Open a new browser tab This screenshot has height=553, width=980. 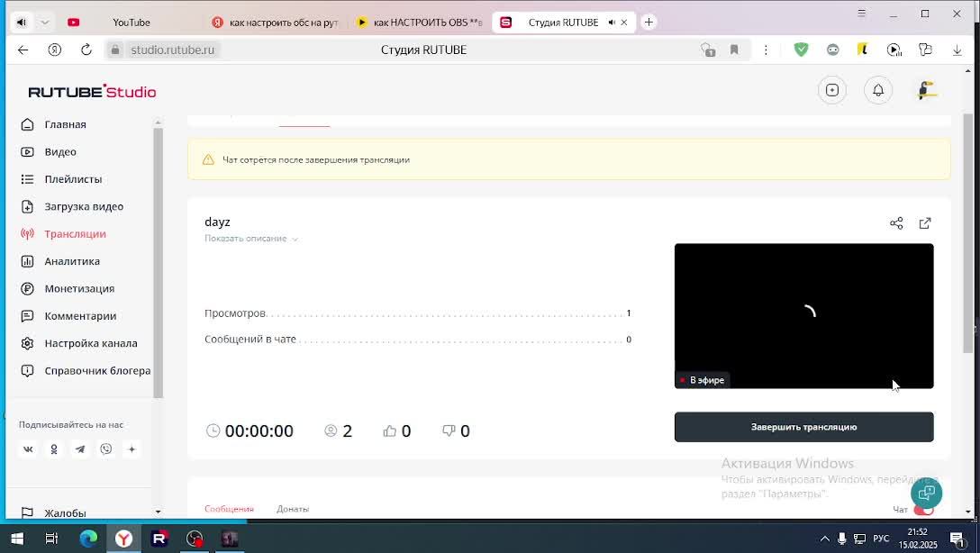pos(649,23)
